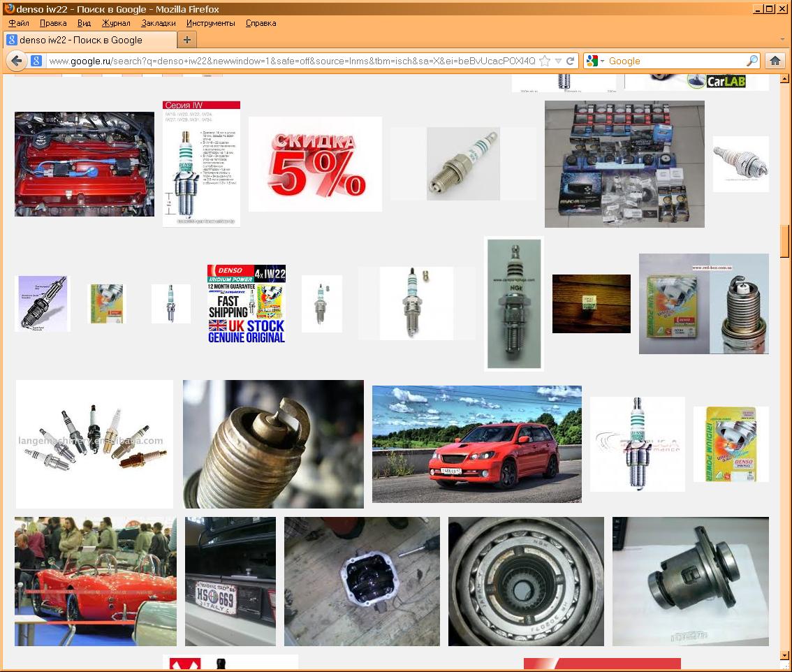The width and height of the screenshot is (792, 672).
Task: Open the Инструменты menu
Action: click(x=210, y=23)
